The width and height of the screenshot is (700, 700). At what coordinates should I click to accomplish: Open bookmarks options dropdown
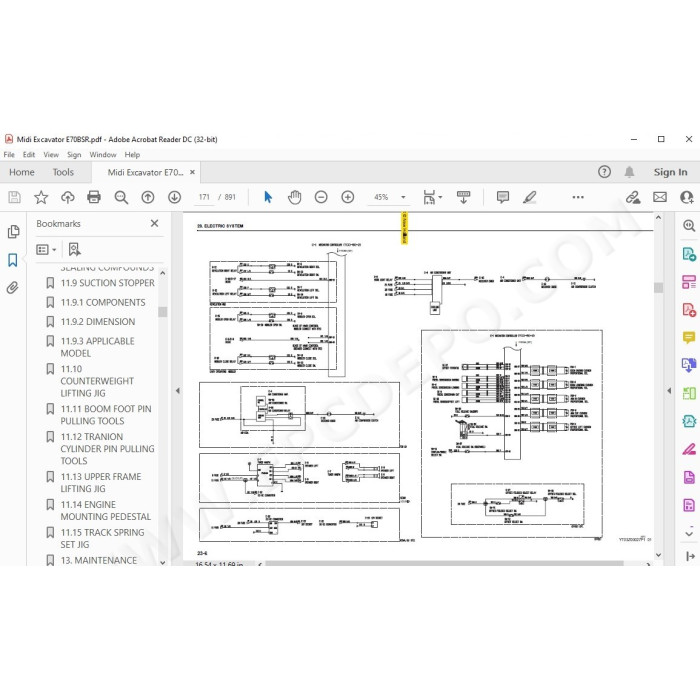(x=46, y=250)
